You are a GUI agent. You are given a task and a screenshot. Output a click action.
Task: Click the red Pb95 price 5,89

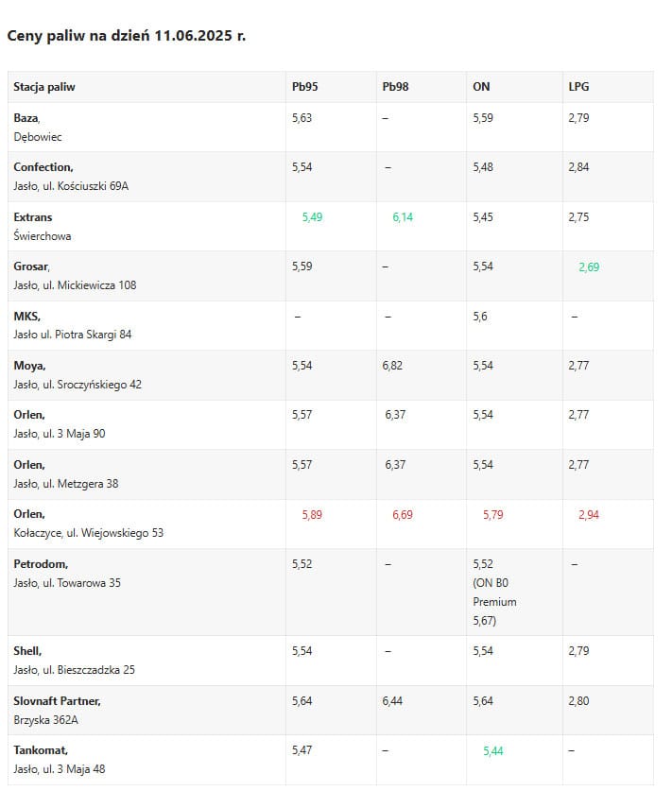click(x=312, y=515)
